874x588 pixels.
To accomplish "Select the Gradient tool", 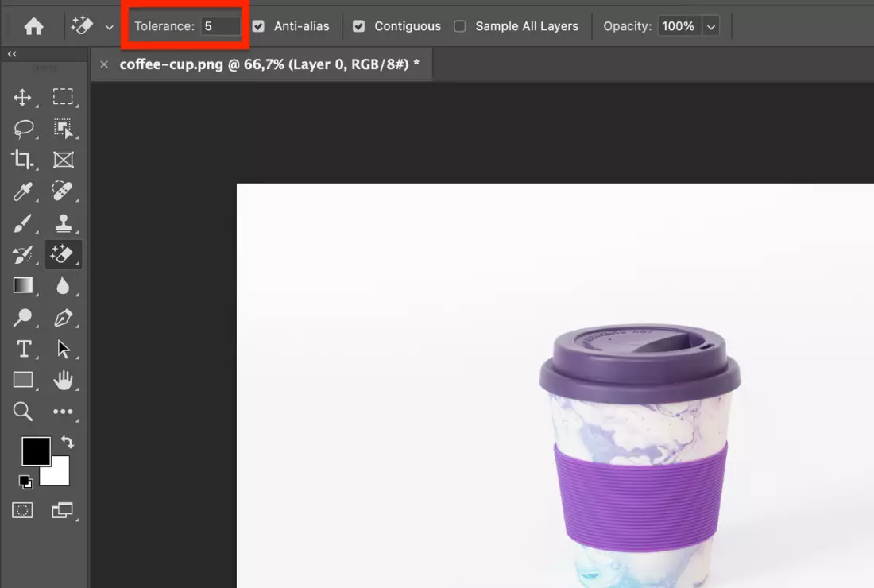I will [22, 286].
